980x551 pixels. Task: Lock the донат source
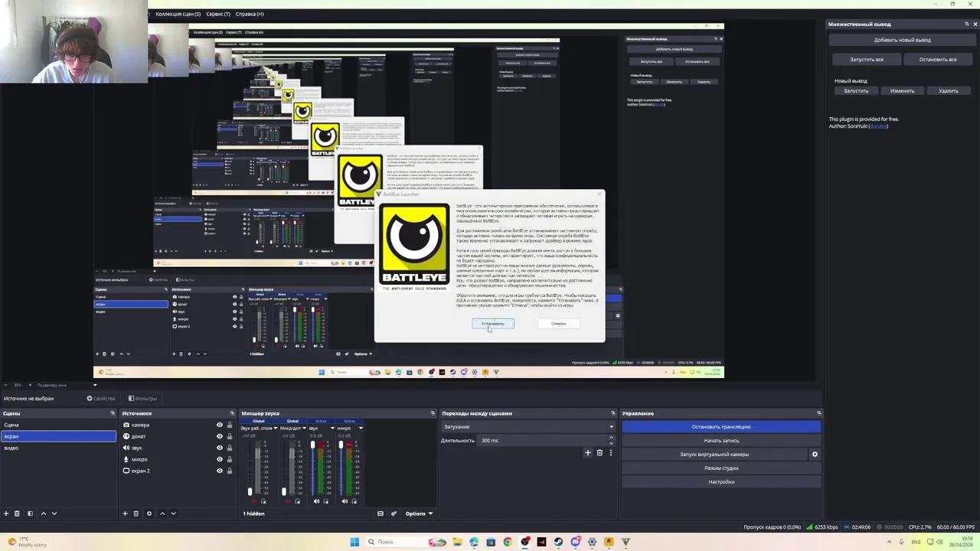[230, 436]
